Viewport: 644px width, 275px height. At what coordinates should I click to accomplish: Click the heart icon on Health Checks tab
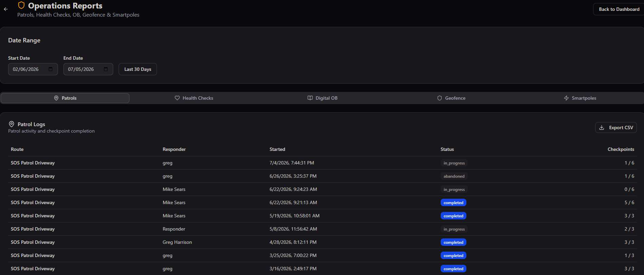click(x=177, y=98)
